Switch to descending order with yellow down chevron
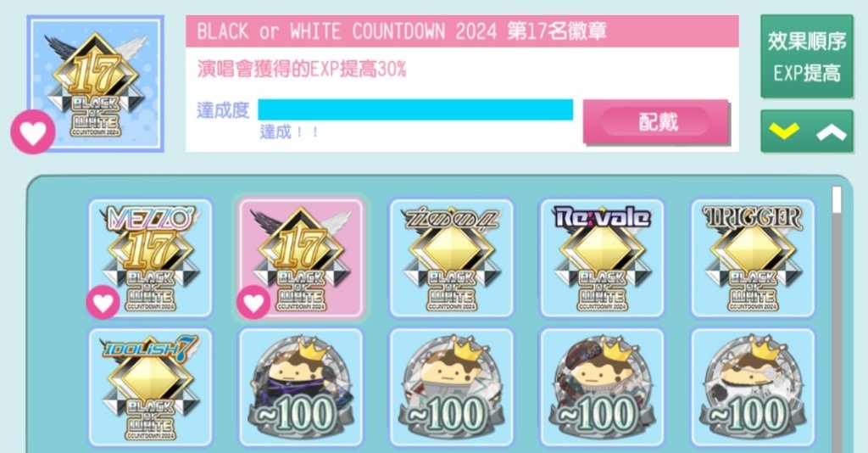Screen dimensions: 868x453 coord(784,131)
